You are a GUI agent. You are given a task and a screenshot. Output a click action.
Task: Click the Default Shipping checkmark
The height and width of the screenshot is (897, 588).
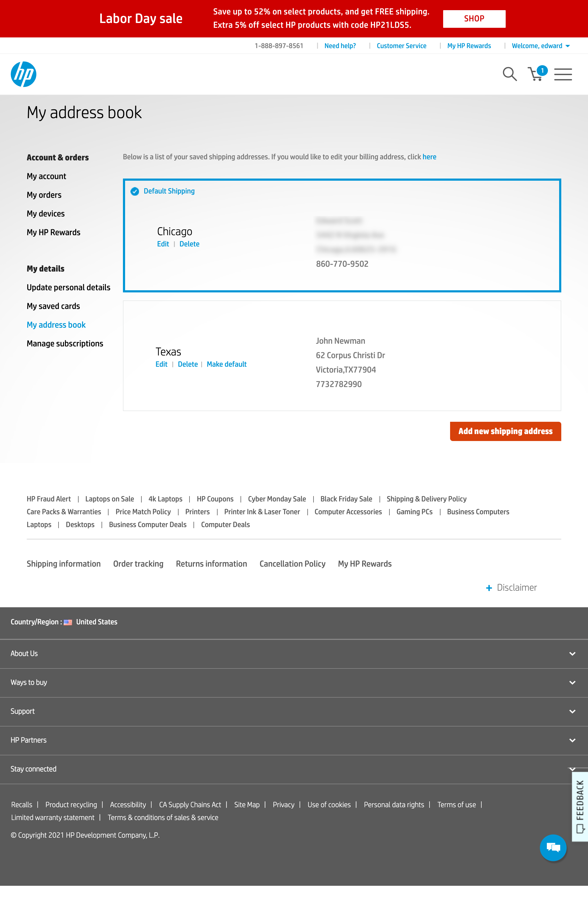pyautogui.click(x=134, y=191)
